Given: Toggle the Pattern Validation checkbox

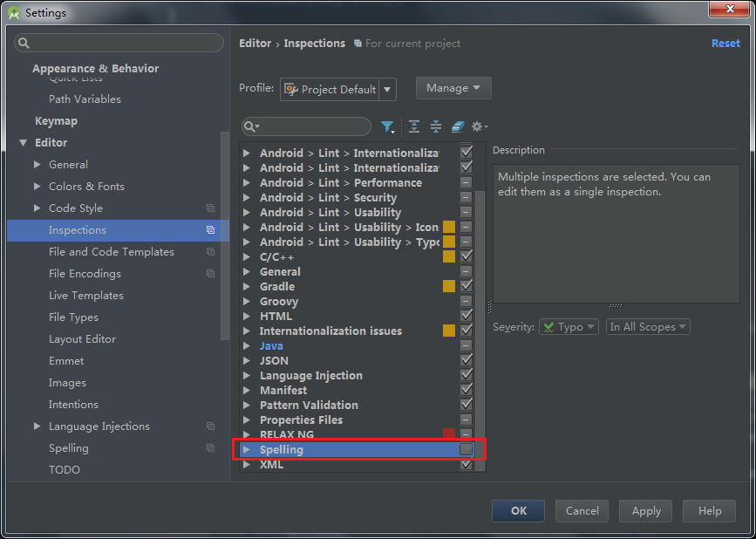Looking at the screenshot, I should click(466, 405).
